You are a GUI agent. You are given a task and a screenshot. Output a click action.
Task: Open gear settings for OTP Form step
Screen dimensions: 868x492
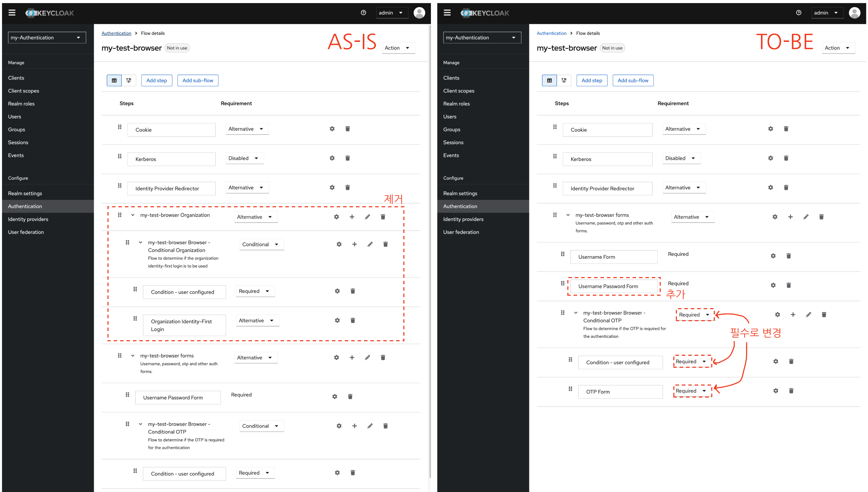pos(775,391)
